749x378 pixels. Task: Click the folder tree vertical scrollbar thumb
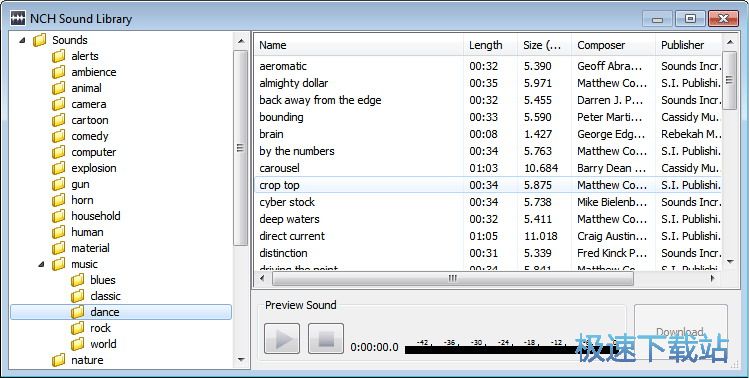[241, 148]
